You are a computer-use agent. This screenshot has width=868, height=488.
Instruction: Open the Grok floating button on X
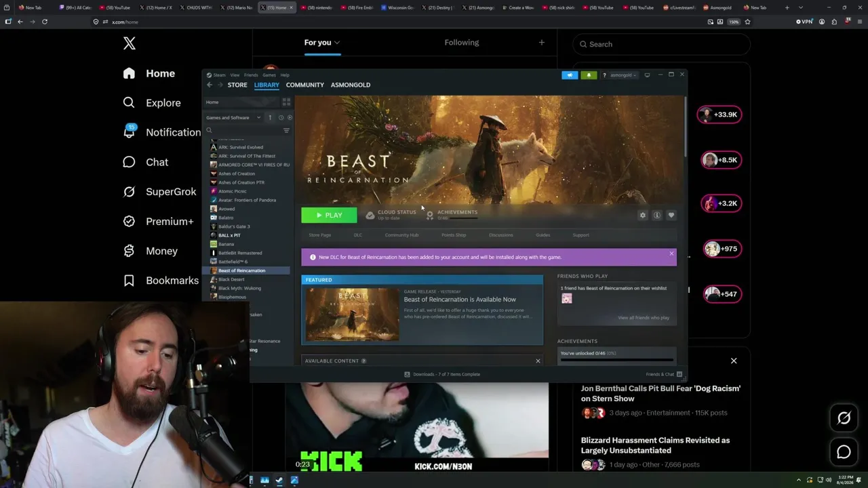(x=844, y=418)
